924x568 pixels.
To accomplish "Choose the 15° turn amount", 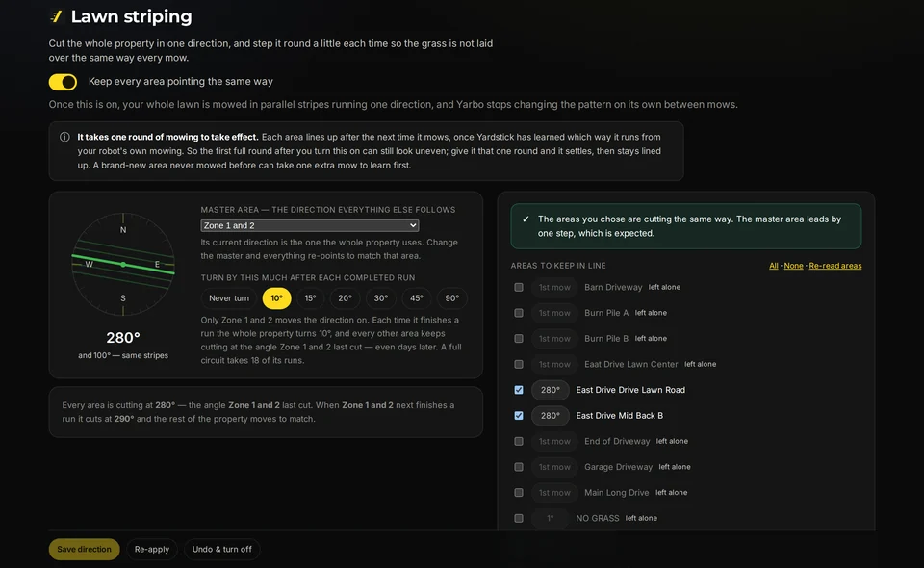I will (x=311, y=298).
